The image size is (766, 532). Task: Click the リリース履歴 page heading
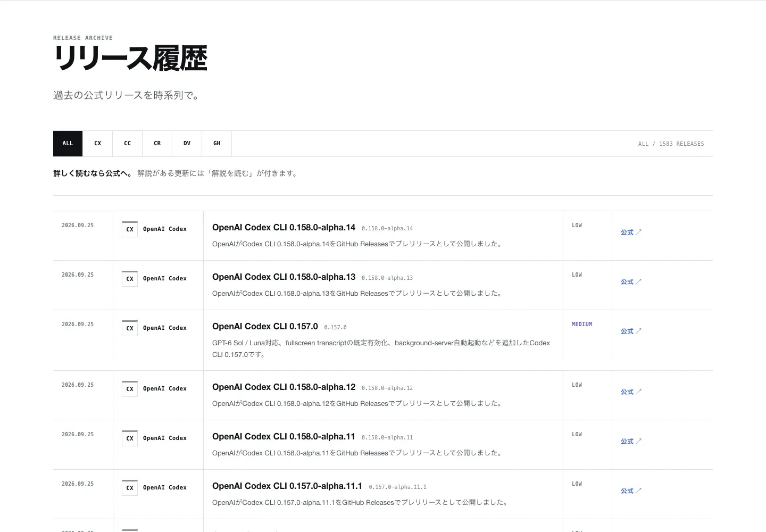(130, 59)
